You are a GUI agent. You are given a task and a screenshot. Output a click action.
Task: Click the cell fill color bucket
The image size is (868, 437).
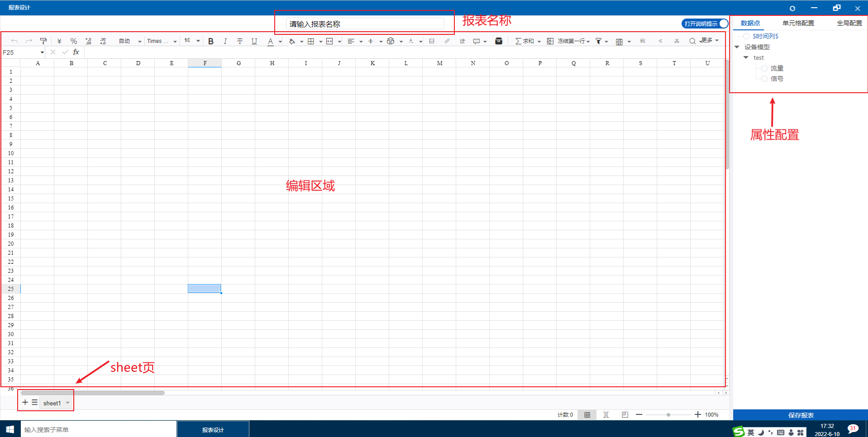(x=292, y=41)
